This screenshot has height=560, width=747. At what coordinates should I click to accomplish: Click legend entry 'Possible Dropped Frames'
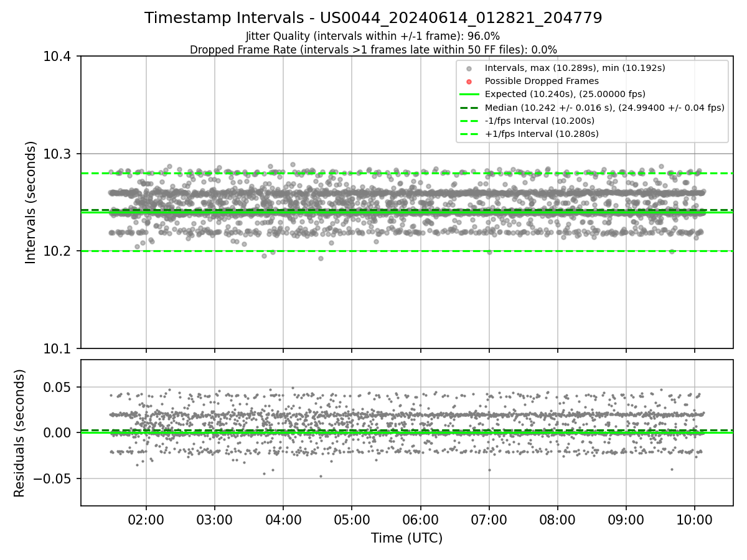(x=542, y=81)
